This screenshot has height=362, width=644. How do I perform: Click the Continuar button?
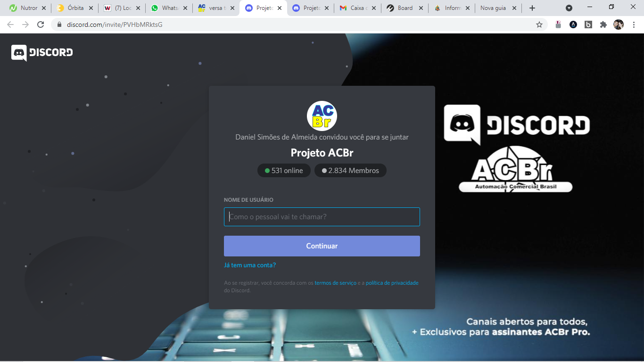(x=322, y=246)
